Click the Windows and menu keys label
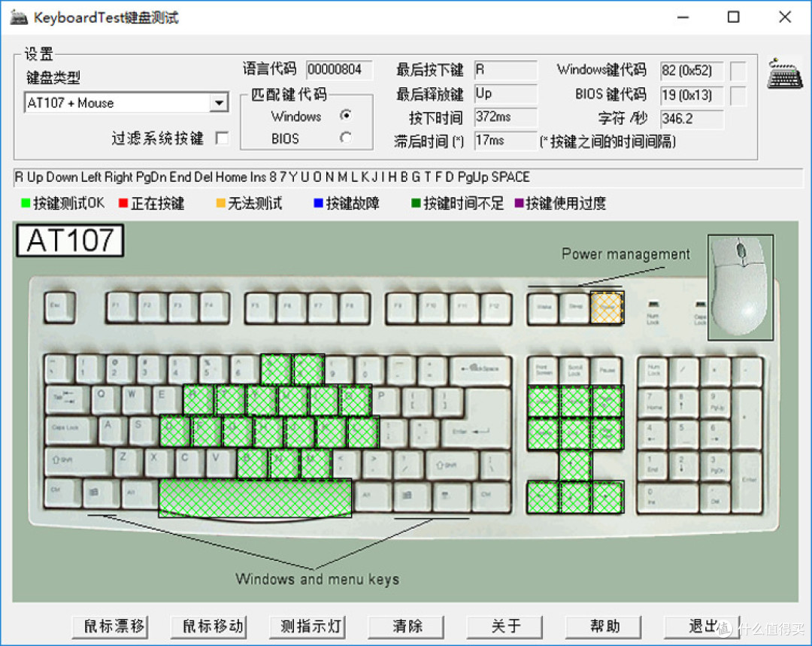Viewport: 812px width, 646px height. [317, 578]
